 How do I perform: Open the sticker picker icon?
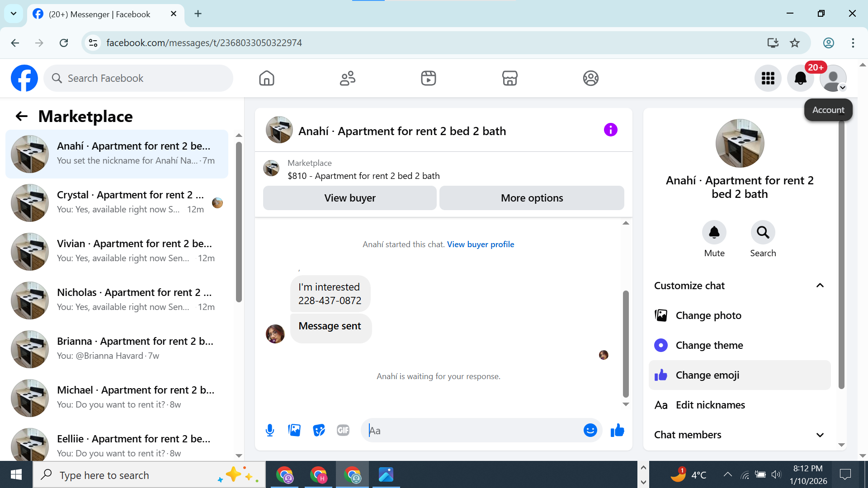[319, 430]
